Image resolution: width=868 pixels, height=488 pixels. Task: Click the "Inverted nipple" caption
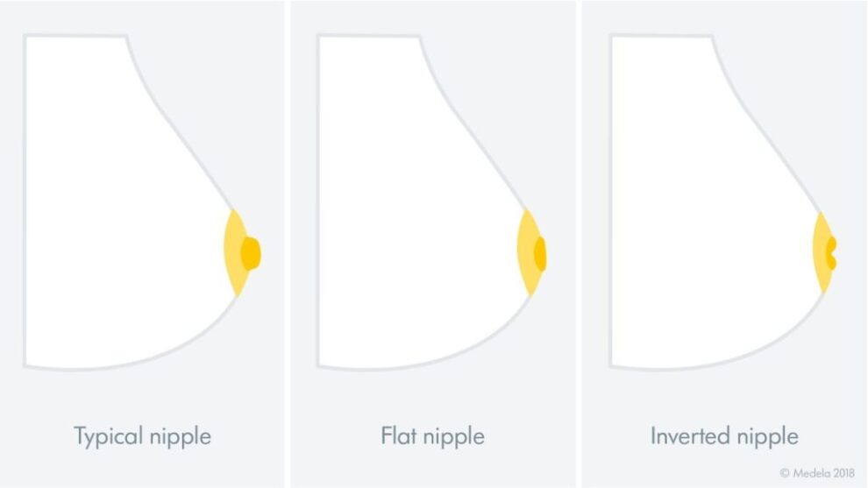pos(724,435)
